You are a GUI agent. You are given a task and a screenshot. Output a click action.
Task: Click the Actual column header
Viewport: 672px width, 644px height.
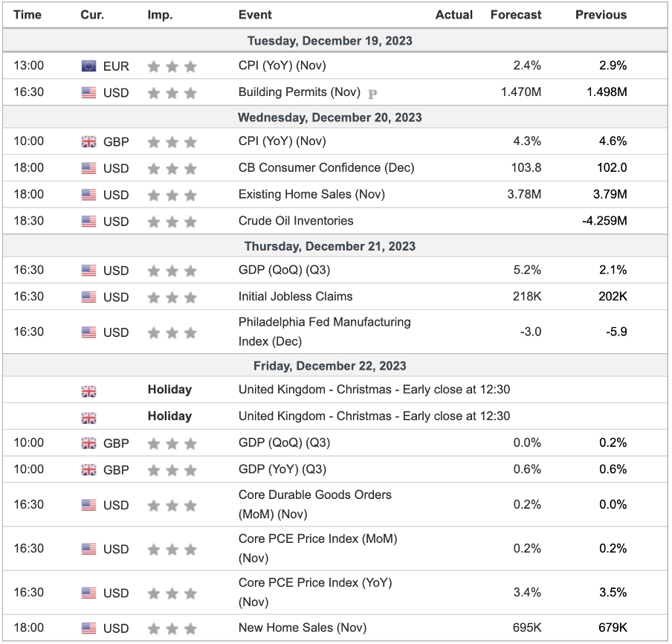pos(454,15)
